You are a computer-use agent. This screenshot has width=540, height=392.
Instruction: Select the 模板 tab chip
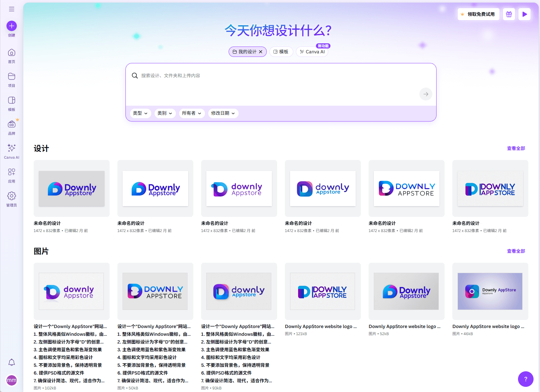(281, 52)
